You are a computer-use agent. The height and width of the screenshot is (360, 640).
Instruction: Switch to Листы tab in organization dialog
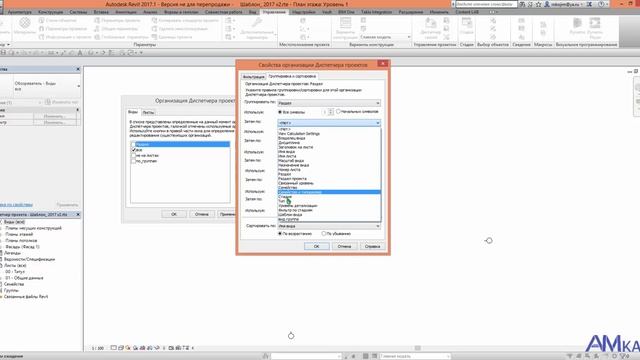tap(148, 112)
